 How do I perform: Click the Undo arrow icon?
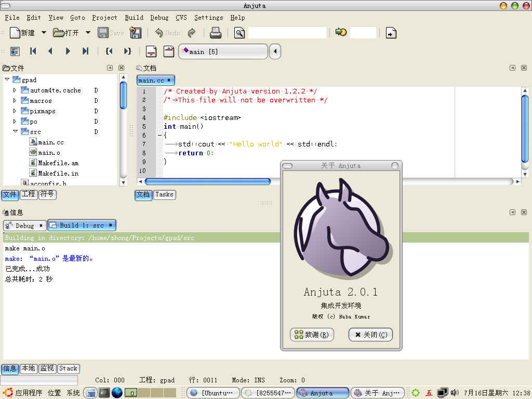(x=159, y=33)
